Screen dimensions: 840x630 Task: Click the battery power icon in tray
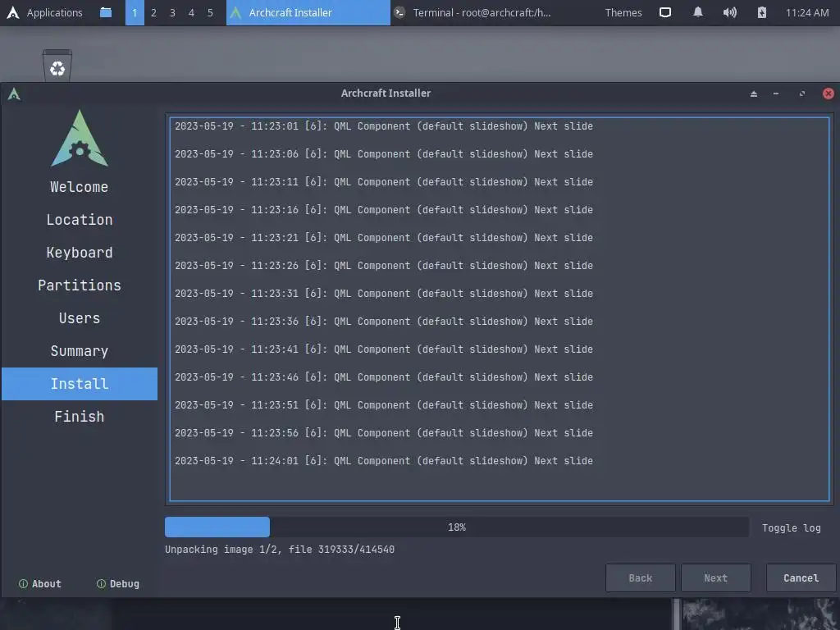(762, 12)
